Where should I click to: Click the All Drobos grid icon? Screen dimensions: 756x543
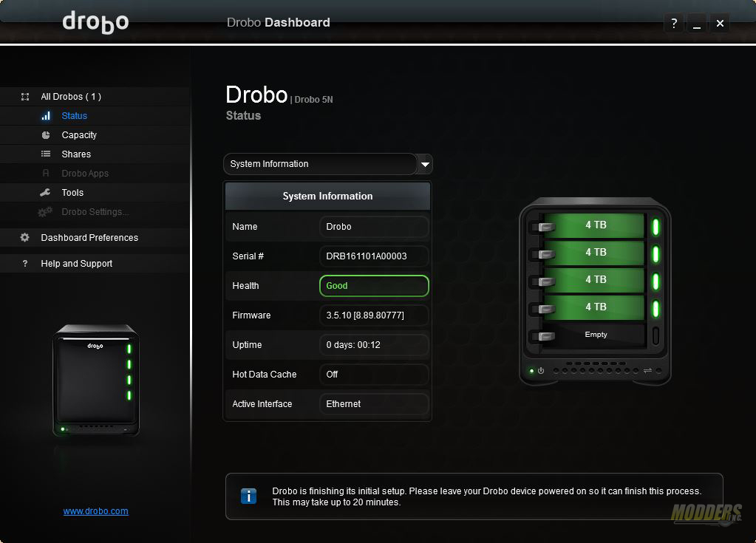(25, 97)
